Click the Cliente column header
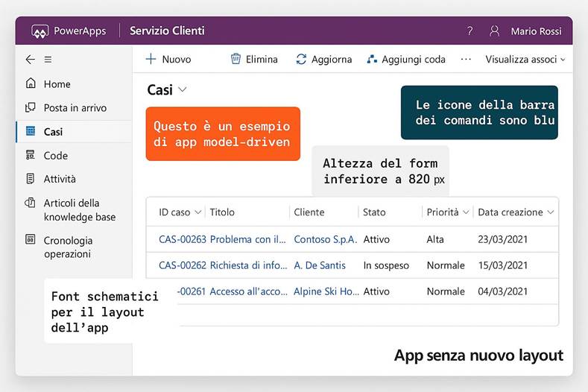588x392 pixels. (x=309, y=212)
